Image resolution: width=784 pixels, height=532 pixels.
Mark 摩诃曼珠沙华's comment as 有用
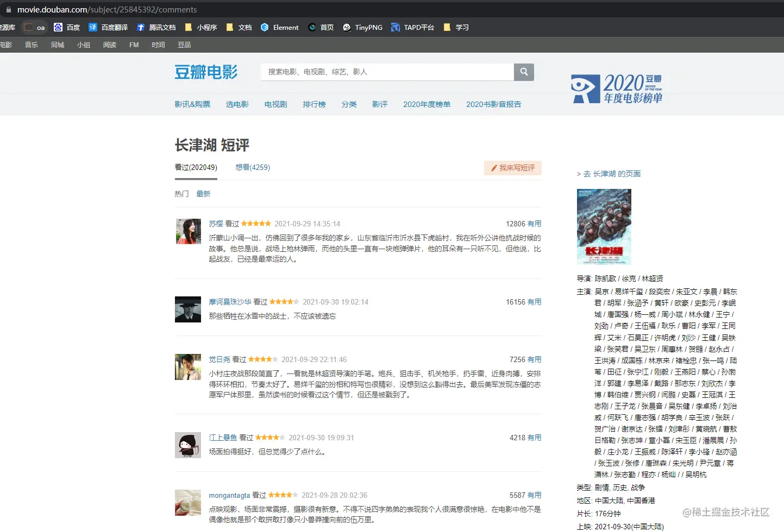pos(535,302)
